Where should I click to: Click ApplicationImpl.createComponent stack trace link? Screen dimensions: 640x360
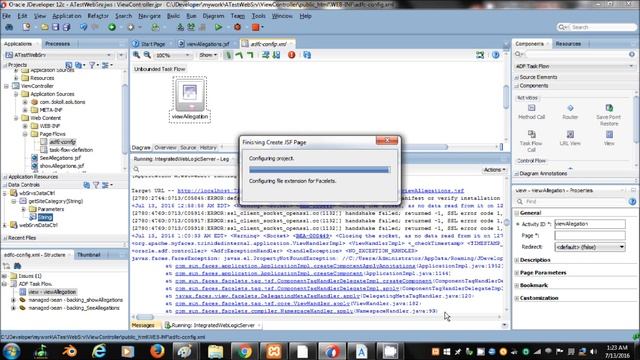[x=269, y=273]
